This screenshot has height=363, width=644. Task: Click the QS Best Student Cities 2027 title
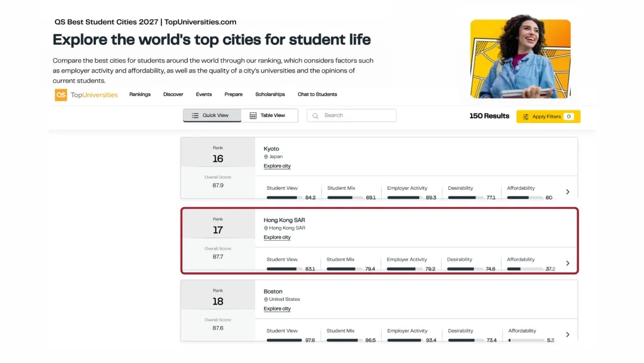(145, 22)
